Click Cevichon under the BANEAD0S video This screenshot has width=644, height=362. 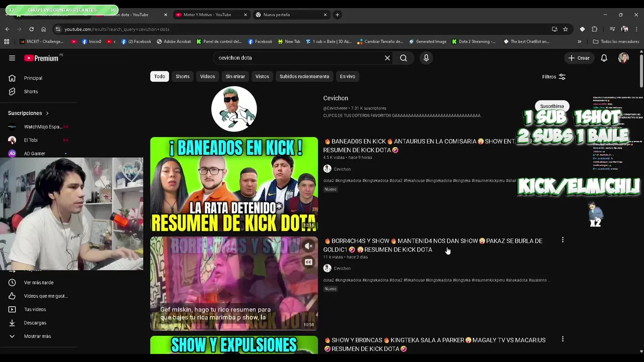342,169
